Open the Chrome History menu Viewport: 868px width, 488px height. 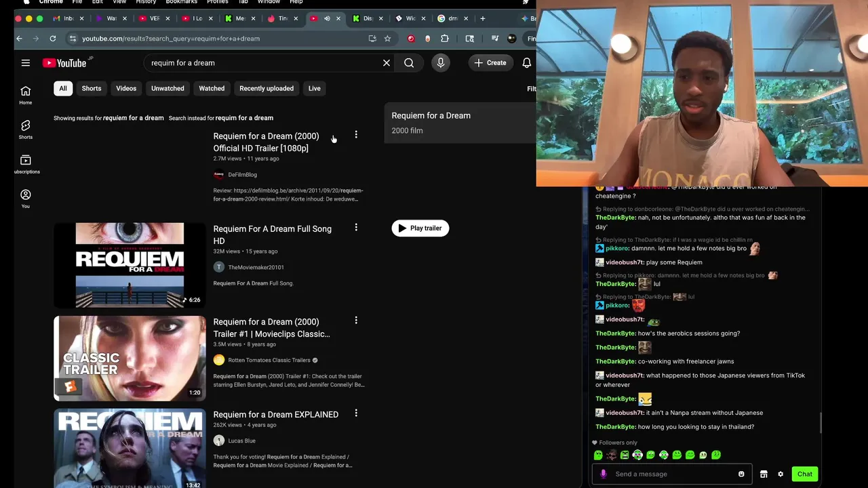[146, 2]
